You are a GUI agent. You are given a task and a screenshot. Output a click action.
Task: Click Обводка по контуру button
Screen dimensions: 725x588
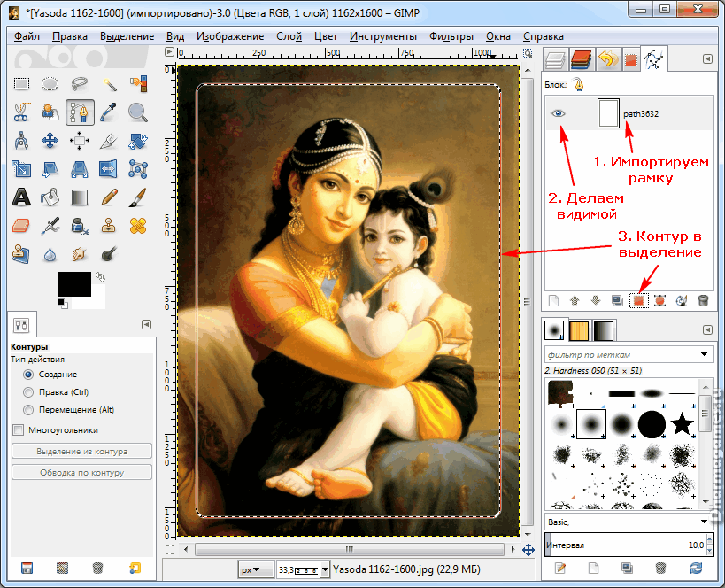tap(81, 472)
